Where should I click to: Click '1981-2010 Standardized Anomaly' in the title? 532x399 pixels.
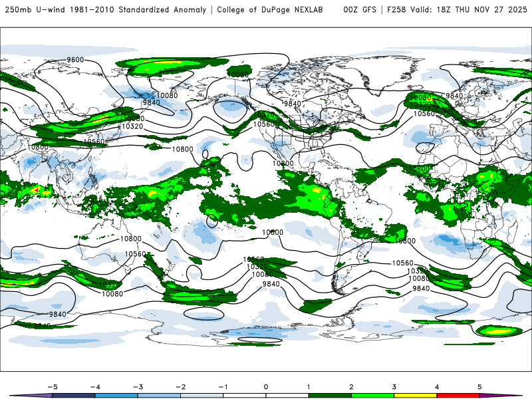[138, 9]
